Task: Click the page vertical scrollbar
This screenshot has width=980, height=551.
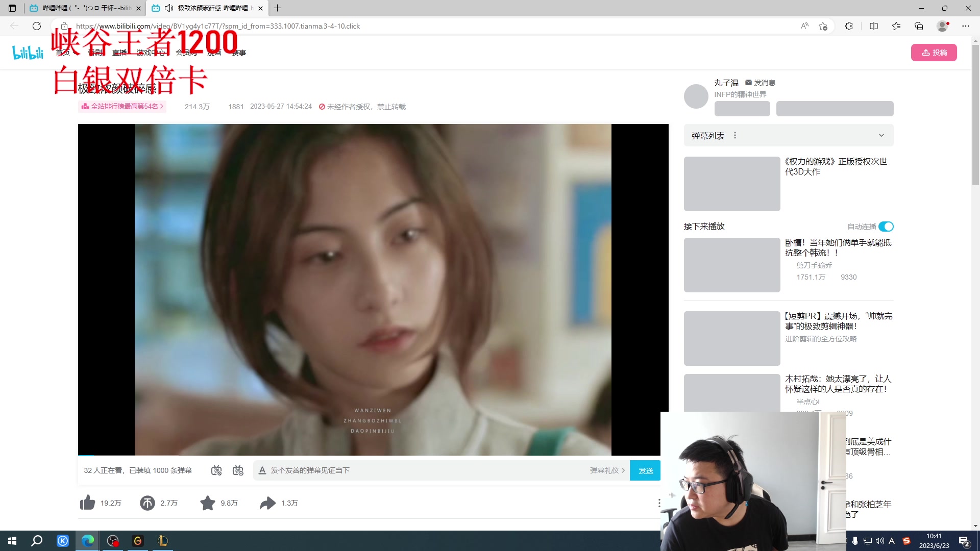Action: (975, 115)
